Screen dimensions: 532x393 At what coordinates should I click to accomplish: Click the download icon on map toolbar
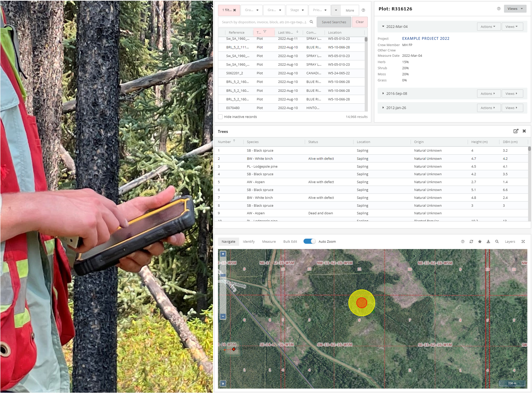pyautogui.click(x=488, y=242)
